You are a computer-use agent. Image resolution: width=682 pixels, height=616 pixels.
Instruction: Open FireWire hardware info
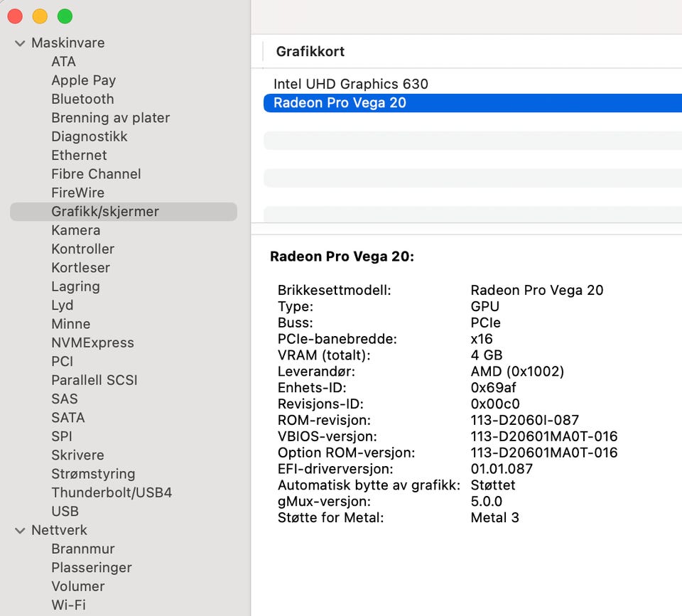click(78, 193)
